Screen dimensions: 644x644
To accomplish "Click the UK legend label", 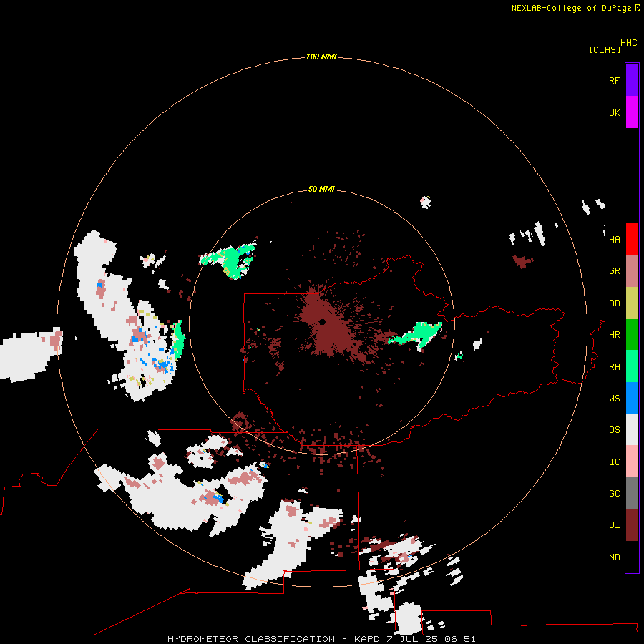I will coord(614,112).
